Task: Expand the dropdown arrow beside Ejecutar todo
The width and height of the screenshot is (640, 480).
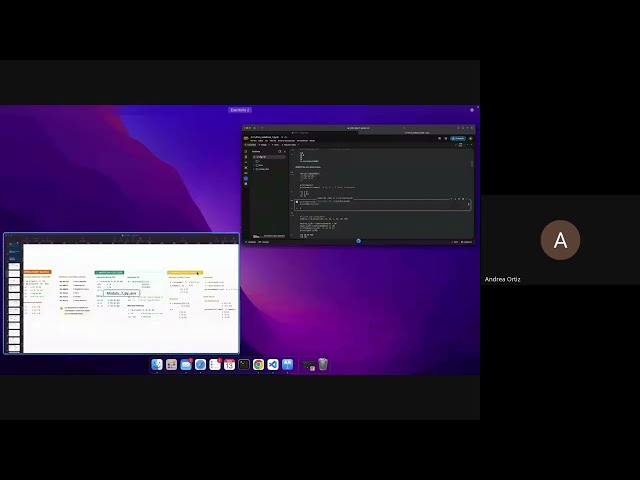Action: point(298,144)
